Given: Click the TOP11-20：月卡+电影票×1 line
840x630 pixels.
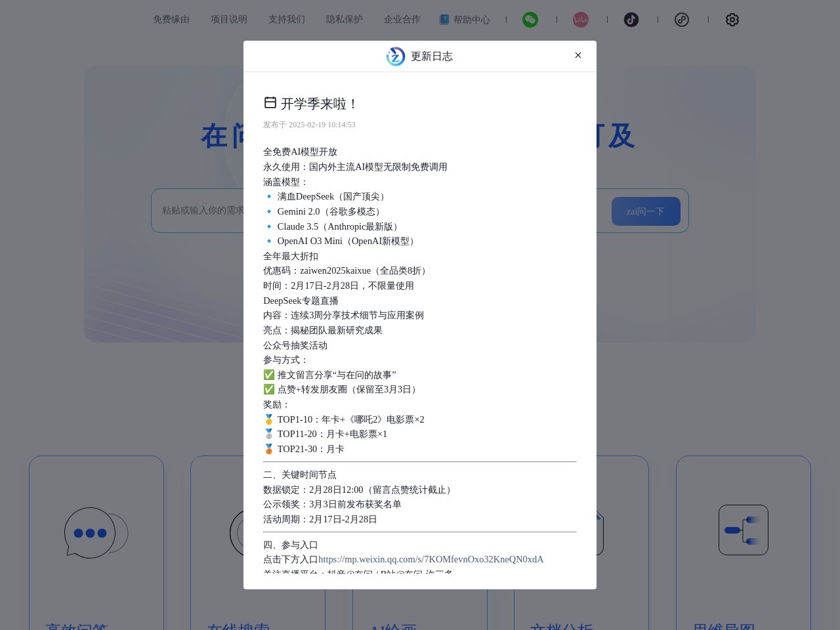Looking at the screenshot, I should click(x=325, y=434).
